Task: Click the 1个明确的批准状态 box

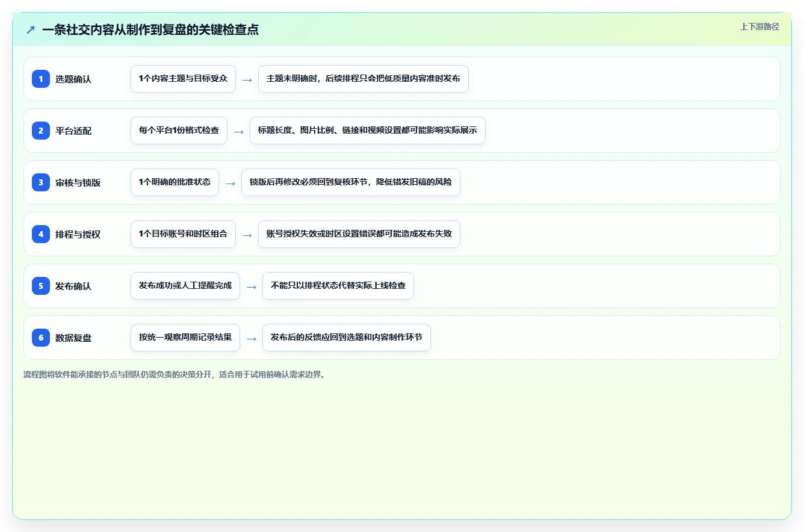Action: pyautogui.click(x=175, y=182)
